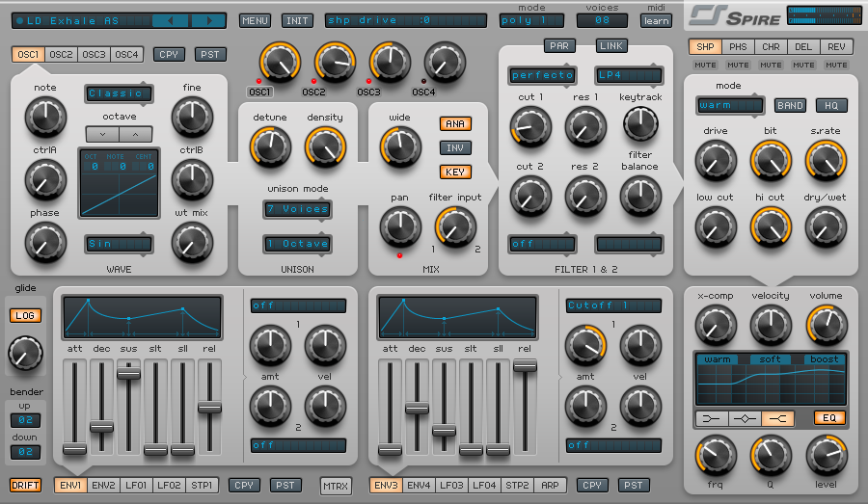
Task: Lower the oscillator octave with the down chevron
Action: pos(102,134)
